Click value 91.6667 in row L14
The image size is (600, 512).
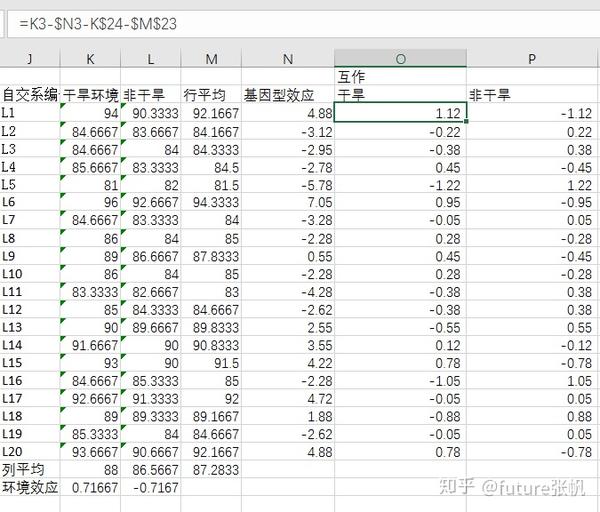click(90, 345)
